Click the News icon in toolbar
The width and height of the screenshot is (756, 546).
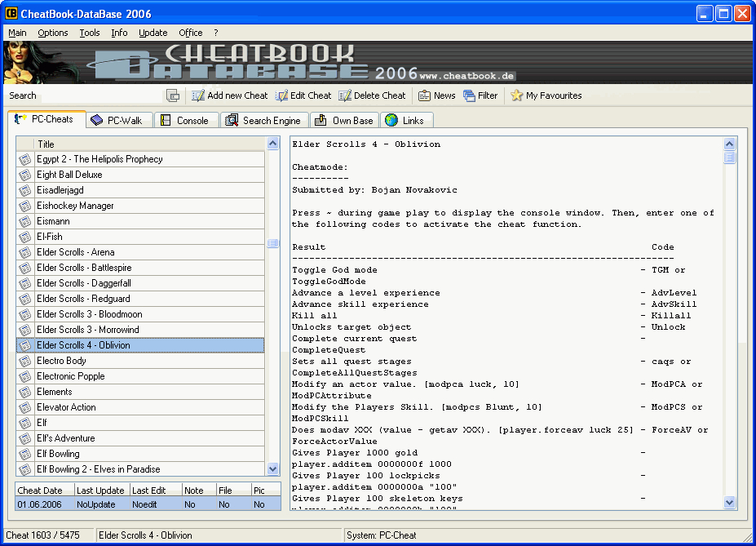(x=424, y=95)
